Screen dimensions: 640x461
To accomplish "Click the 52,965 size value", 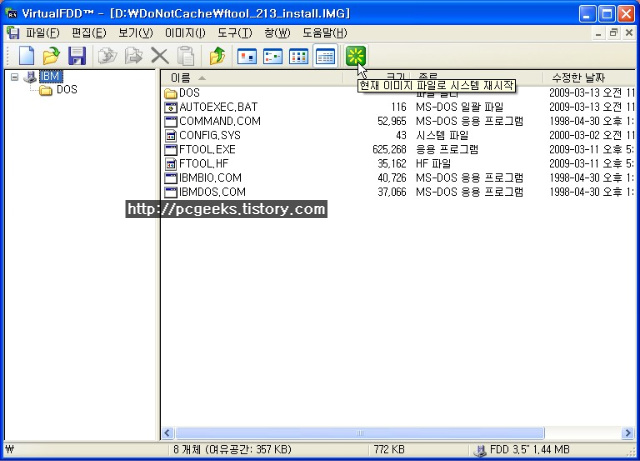I will click(x=391, y=121).
